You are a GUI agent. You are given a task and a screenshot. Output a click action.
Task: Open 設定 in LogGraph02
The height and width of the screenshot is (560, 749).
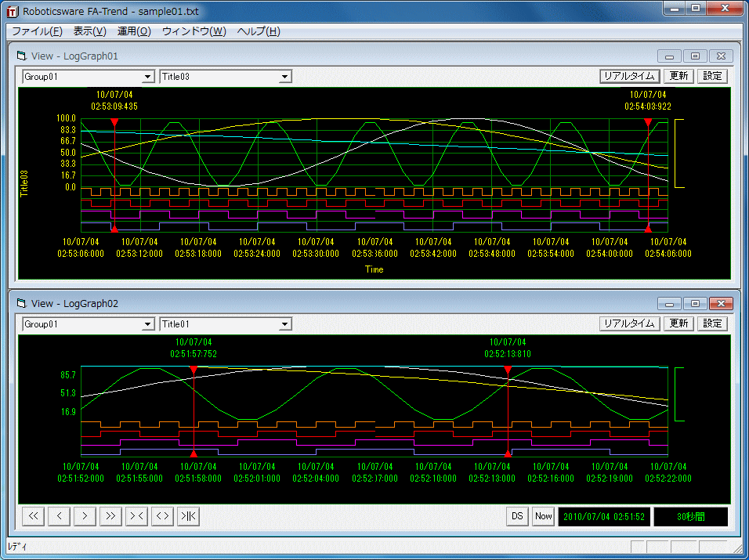coord(712,323)
